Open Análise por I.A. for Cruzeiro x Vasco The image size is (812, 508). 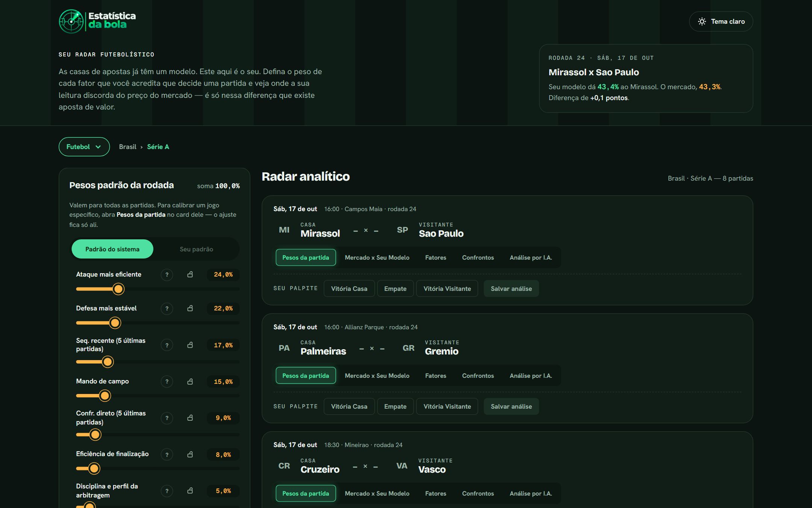pos(531,493)
